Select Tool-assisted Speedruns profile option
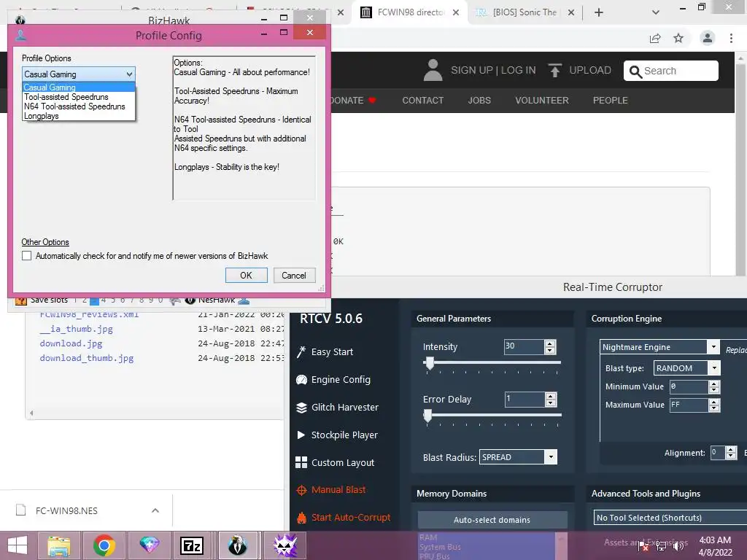Screen dimensions: 747x560 [79, 97]
